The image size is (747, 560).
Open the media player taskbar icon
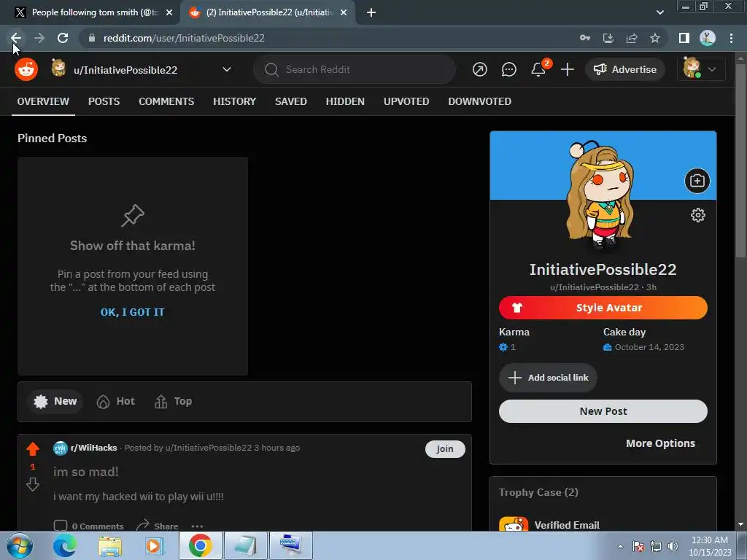coord(154,546)
